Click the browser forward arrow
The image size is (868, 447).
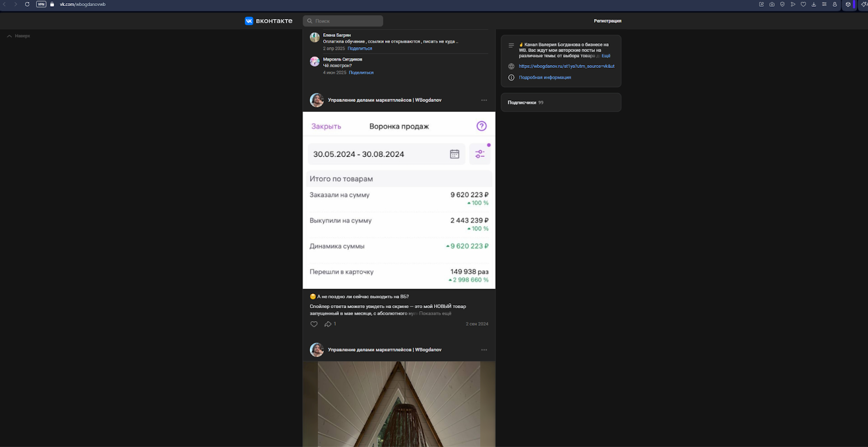tap(15, 4)
